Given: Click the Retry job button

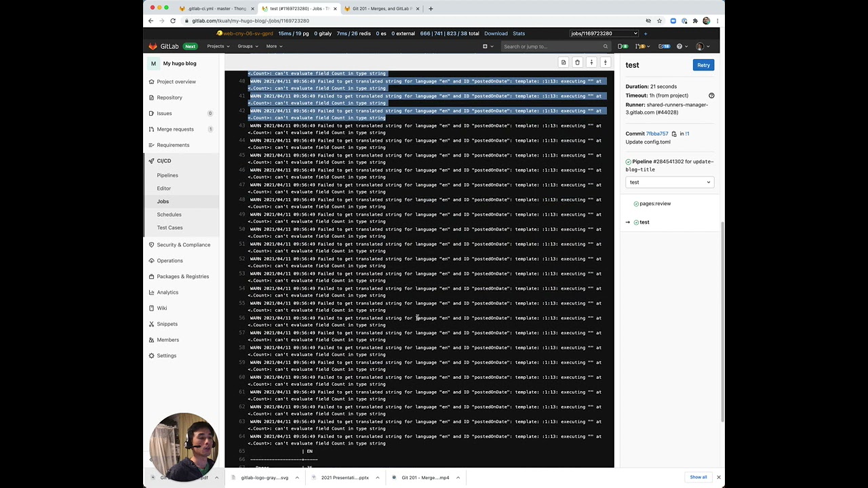Looking at the screenshot, I should (703, 65).
